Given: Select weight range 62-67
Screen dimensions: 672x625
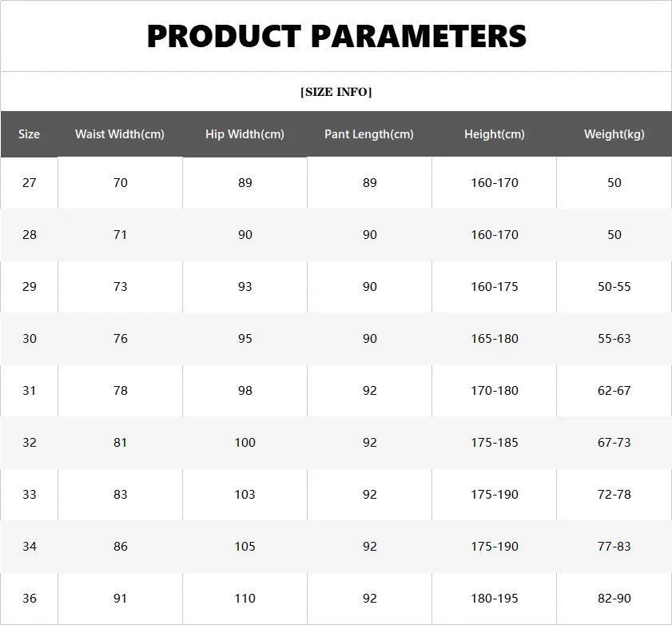Looking at the screenshot, I should pyautogui.click(x=614, y=391).
